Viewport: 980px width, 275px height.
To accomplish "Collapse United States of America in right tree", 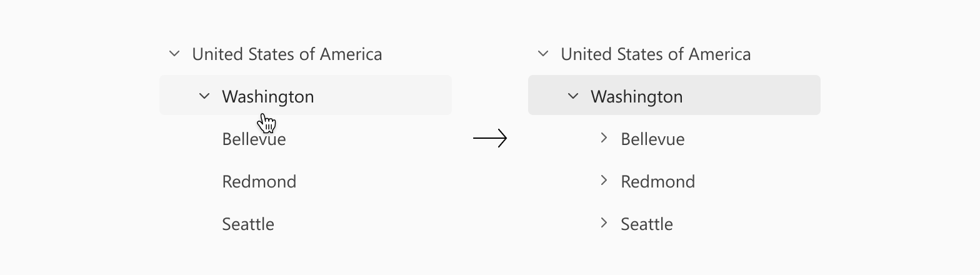I will tap(543, 54).
